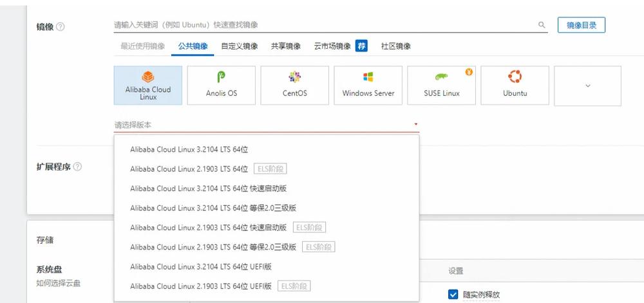This screenshot has width=644, height=303.
Task: Click the search magnifier icon in image search
Action: pyautogui.click(x=542, y=25)
